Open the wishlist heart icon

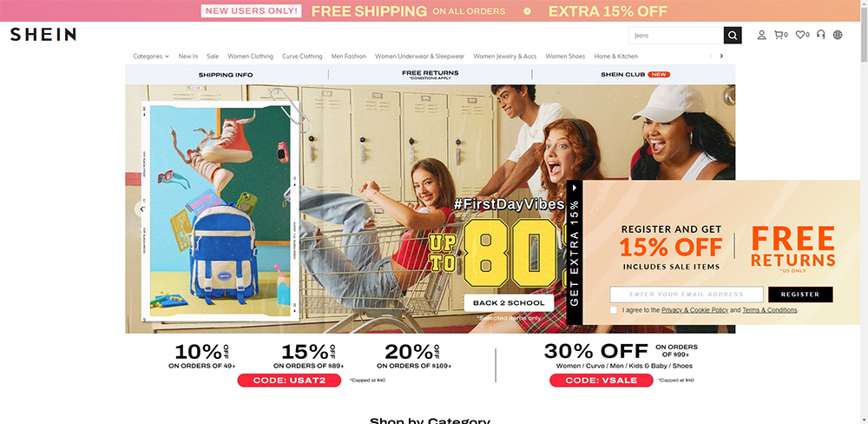(x=802, y=35)
